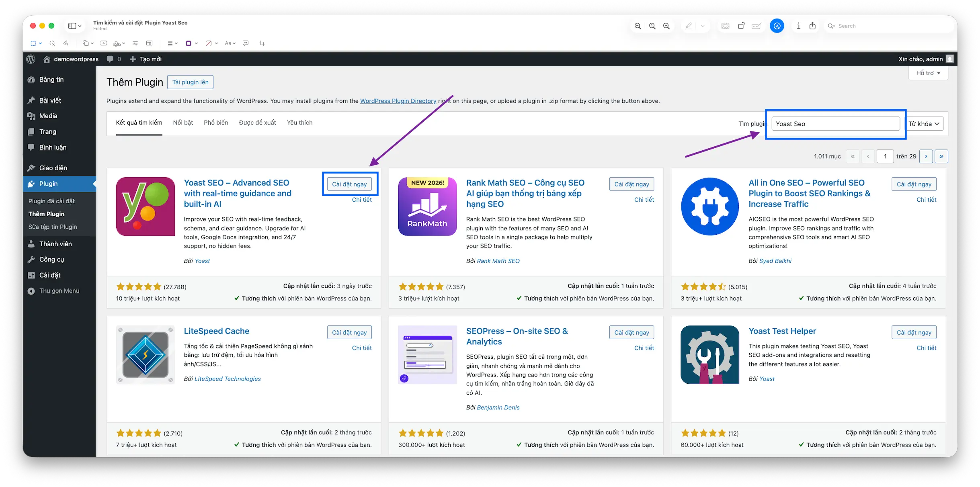Click the admin avatar icon
Screen dimensions: 980x487
click(x=949, y=59)
